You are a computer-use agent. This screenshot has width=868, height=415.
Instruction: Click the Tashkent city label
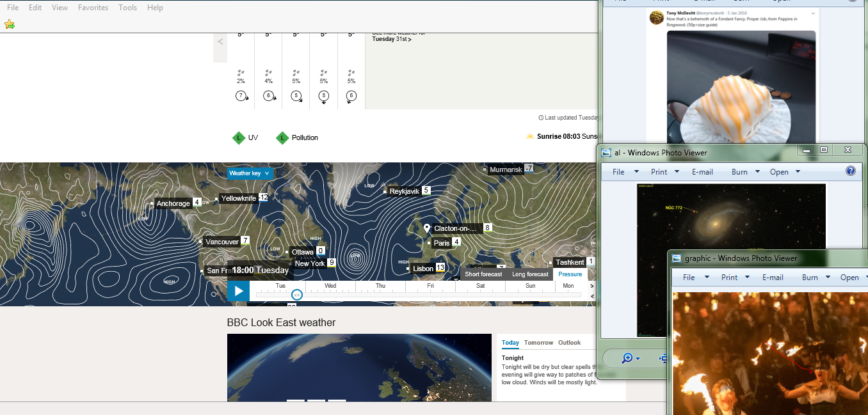(x=570, y=262)
